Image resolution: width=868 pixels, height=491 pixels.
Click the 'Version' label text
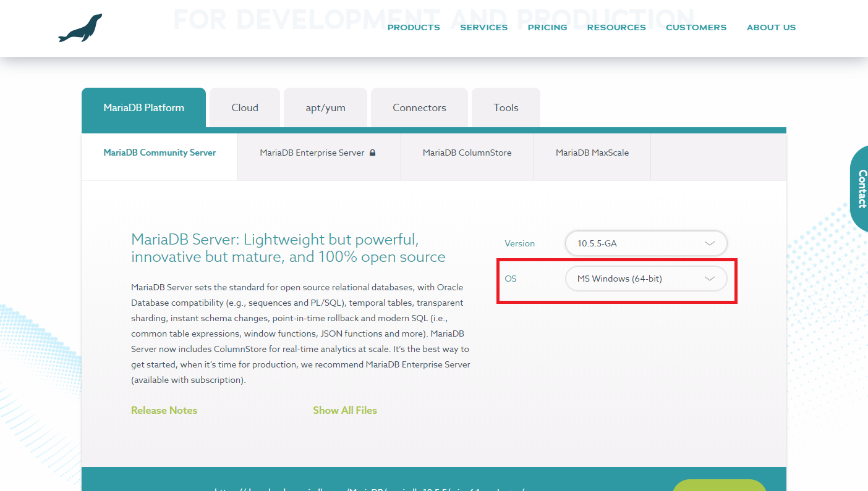(519, 243)
